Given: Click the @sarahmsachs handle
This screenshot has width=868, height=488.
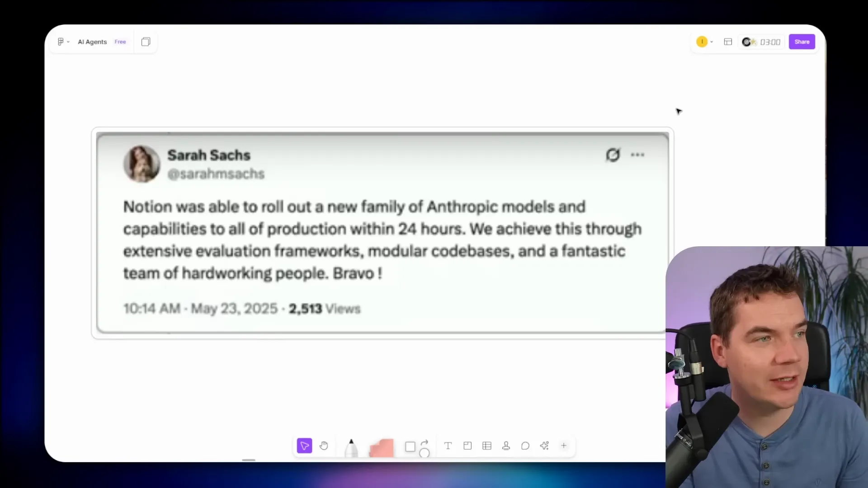Looking at the screenshot, I should pos(216,174).
